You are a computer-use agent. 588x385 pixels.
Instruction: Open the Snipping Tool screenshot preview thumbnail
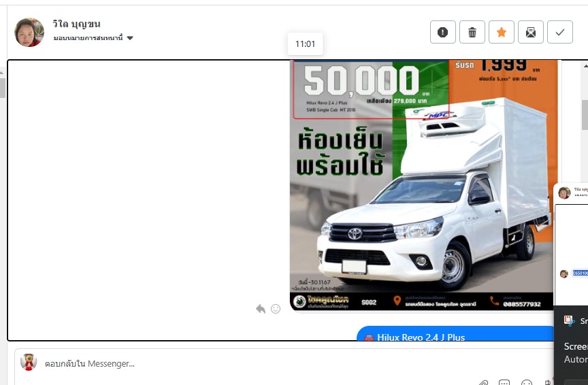[571, 244]
